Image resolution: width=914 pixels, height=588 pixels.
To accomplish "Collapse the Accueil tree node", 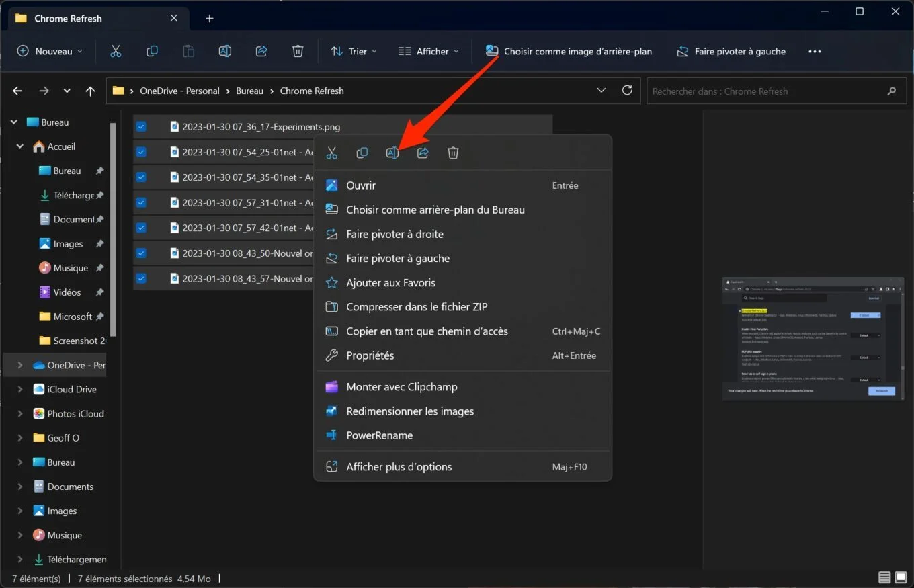I will click(x=20, y=146).
